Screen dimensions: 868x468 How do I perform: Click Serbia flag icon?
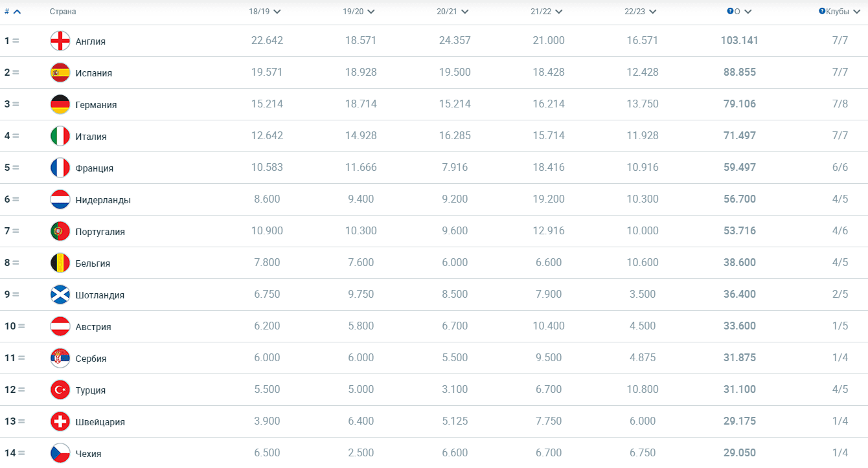[60, 358]
